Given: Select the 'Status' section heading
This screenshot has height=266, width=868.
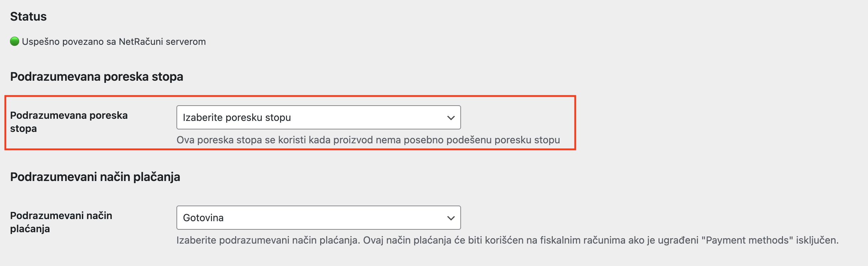Looking at the screenshot, I should (x=28, y=16).
